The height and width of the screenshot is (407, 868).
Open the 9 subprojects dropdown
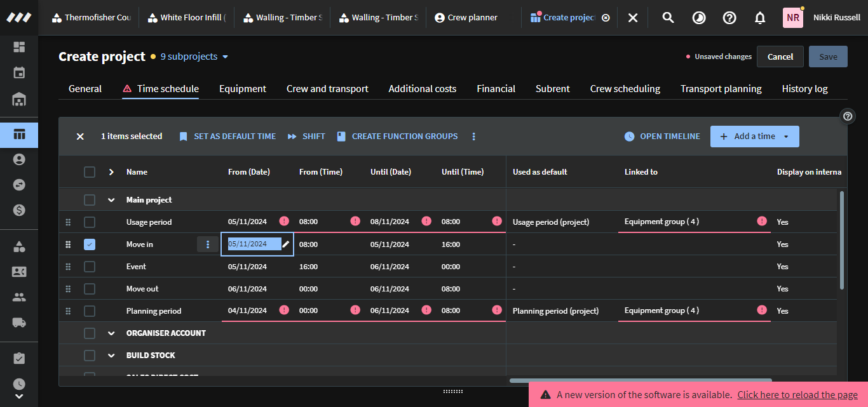(x=194, y=57)
